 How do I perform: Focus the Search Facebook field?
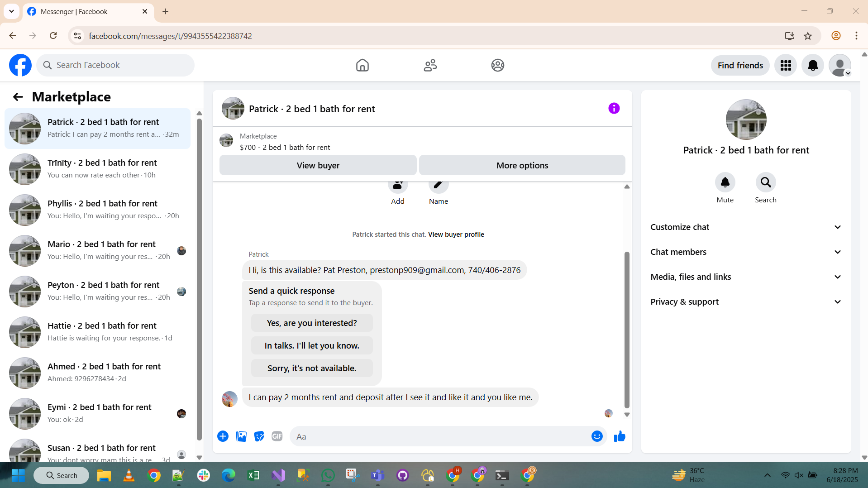(x=115, y=65)
